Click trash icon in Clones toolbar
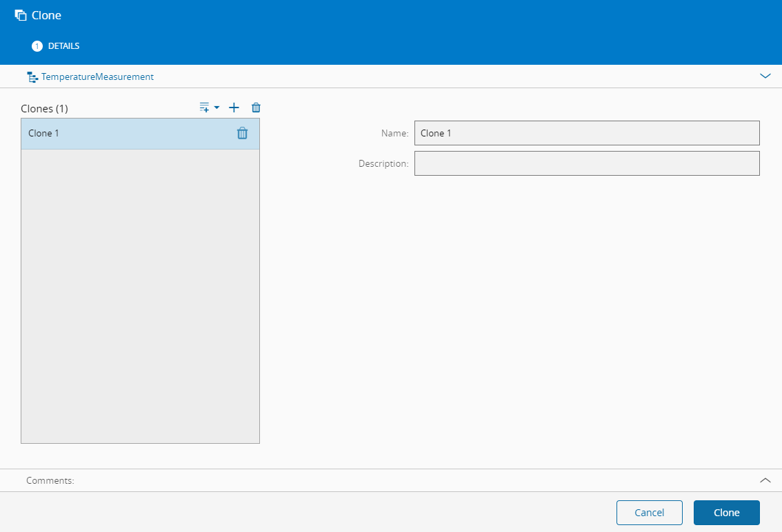 click(256, 108)
